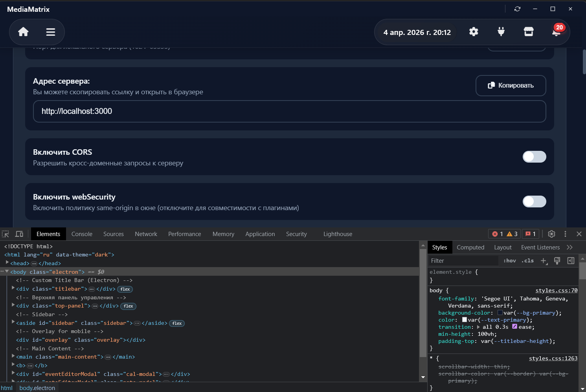
Task: Open settings gear in top panel
Action: (x=474, y=32)
